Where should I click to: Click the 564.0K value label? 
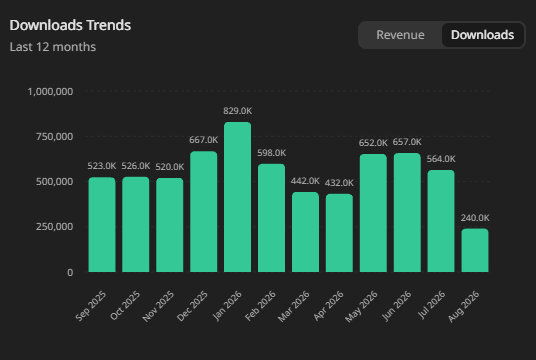click(441, 159)
